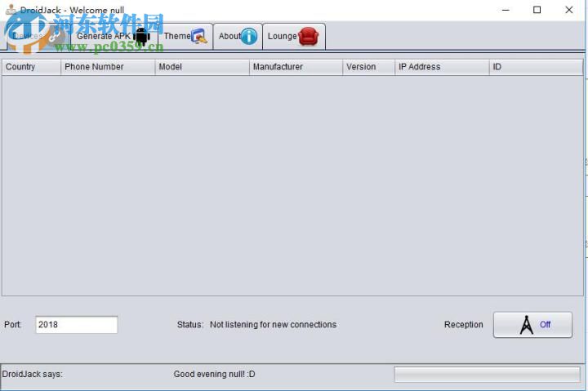Click the blue info icon on About

249,37
